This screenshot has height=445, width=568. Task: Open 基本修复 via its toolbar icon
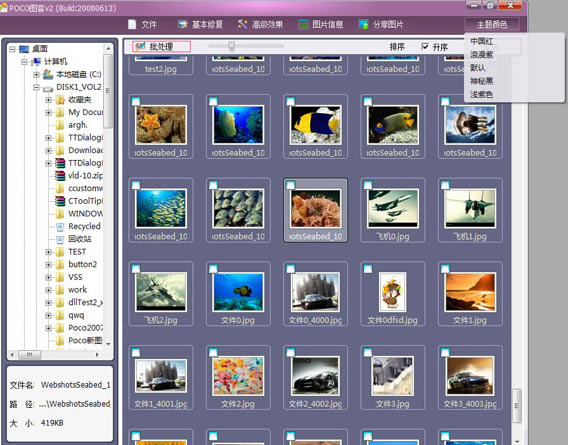pyautogui.click(x=183, y=24)
